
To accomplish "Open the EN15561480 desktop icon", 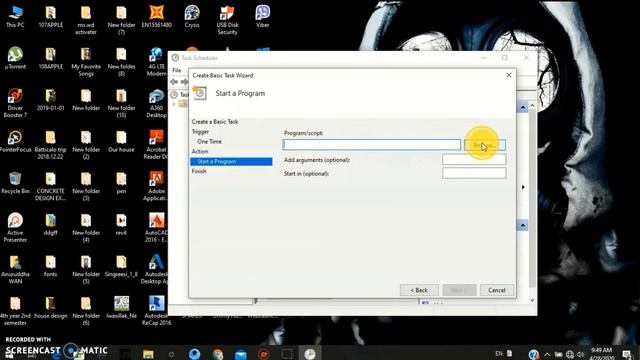I will click(x=156, y=16).
